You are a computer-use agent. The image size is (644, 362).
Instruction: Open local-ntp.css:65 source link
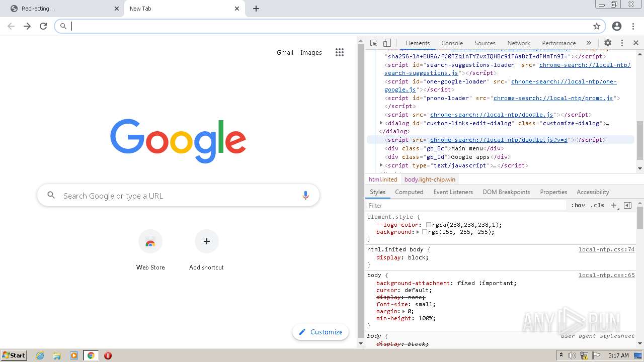(606, 275)
